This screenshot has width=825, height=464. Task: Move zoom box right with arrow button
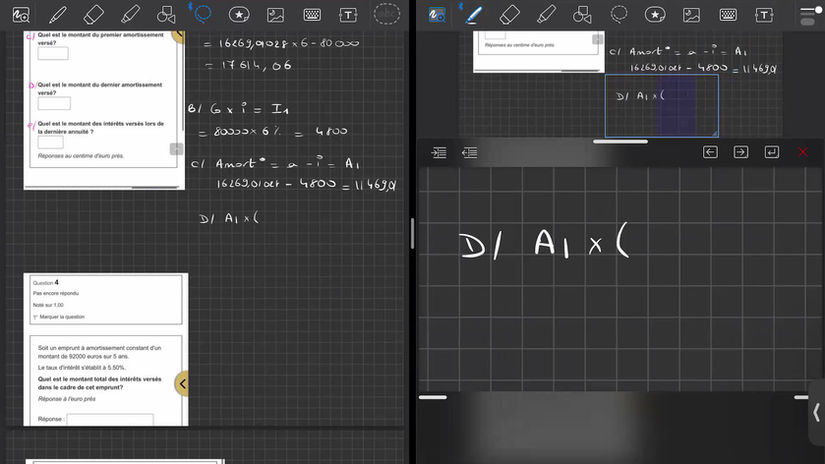tap(741, 152)
